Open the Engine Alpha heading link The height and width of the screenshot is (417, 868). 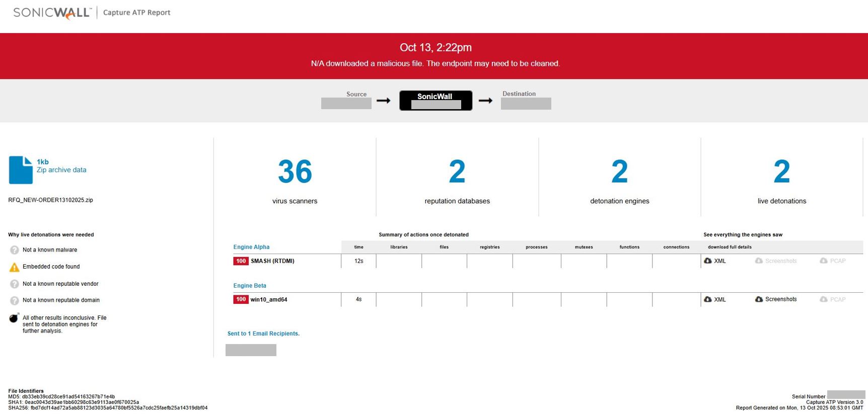coord(251,247)
